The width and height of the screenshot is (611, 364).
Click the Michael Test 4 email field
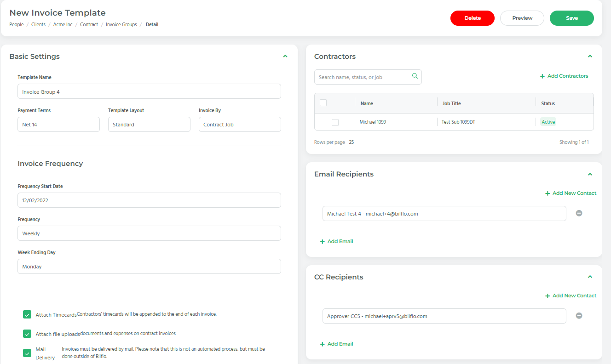(444, 213)
